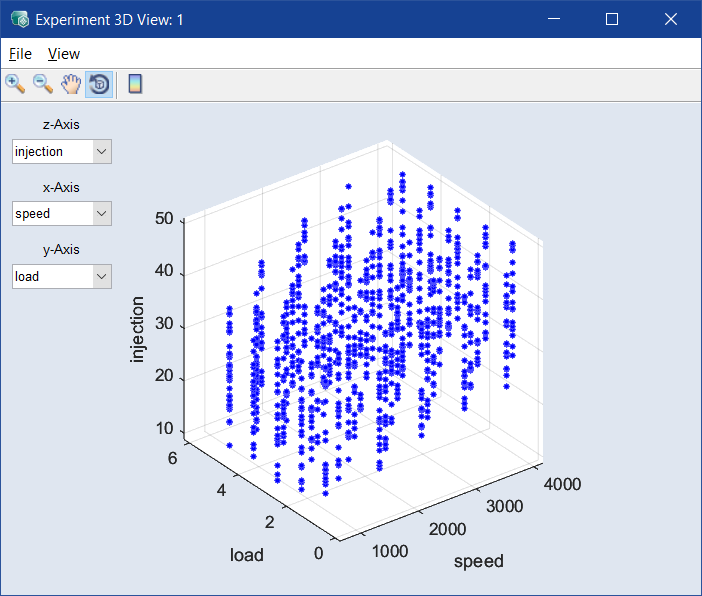Screen dimensions: 702x596
Task: Maximize the Experiment 3D View window
Action: point(612,19)
